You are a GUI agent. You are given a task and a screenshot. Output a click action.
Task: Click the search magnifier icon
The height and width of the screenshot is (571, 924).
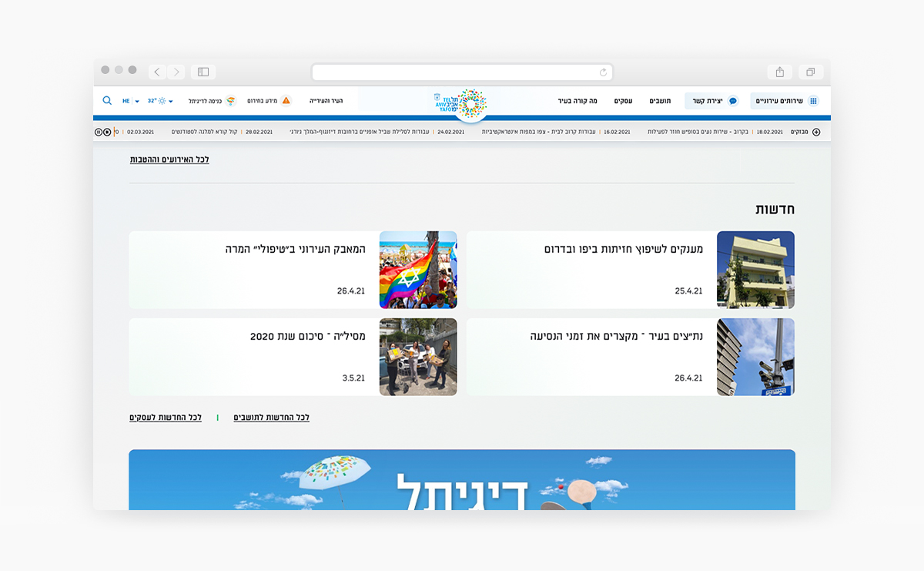click(x=107, y=101)
